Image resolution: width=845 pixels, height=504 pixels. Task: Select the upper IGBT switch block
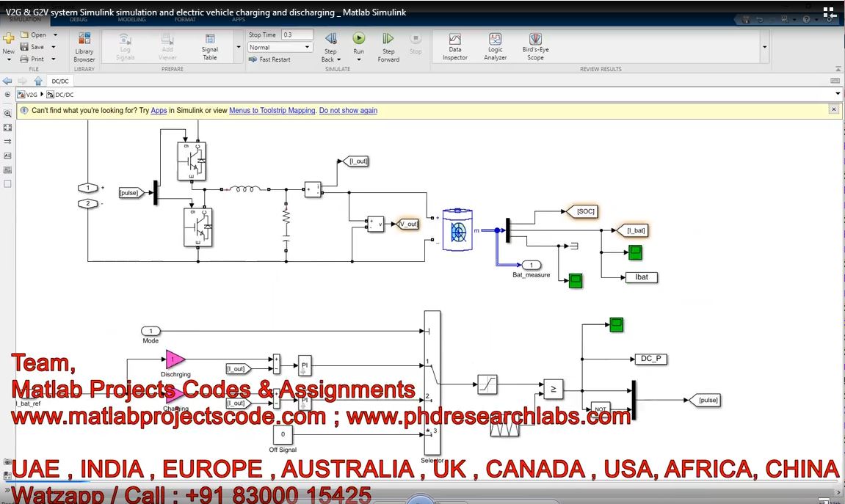pyautogui.click(x=192, y=161)
